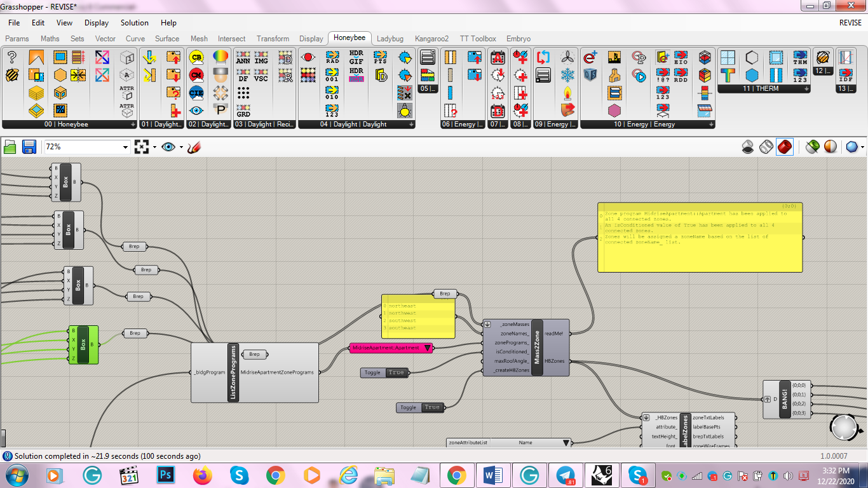Viewport: 868px width, 488px height.
Task: Click the flame heating icon
Action: coord(567,93)
